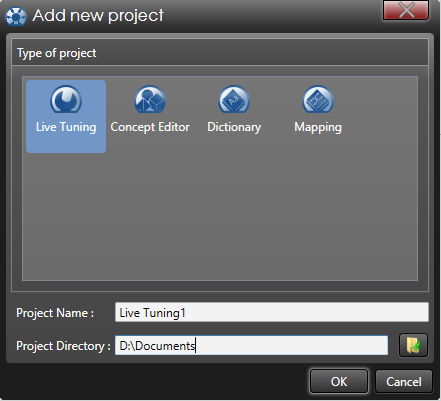The width and height of the screenshot is (441, 401).
Task: Click the Mapping text label
Action: point(318,127)
